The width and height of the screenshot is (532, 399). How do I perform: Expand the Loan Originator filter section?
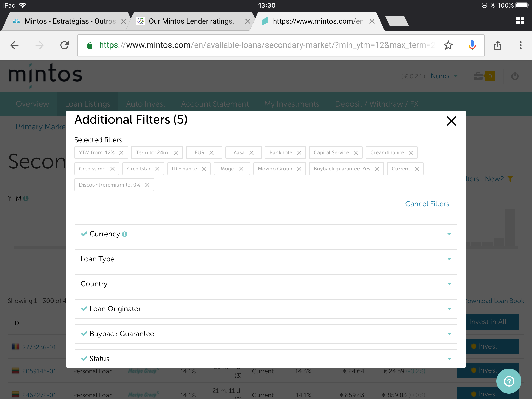[266, 309]
